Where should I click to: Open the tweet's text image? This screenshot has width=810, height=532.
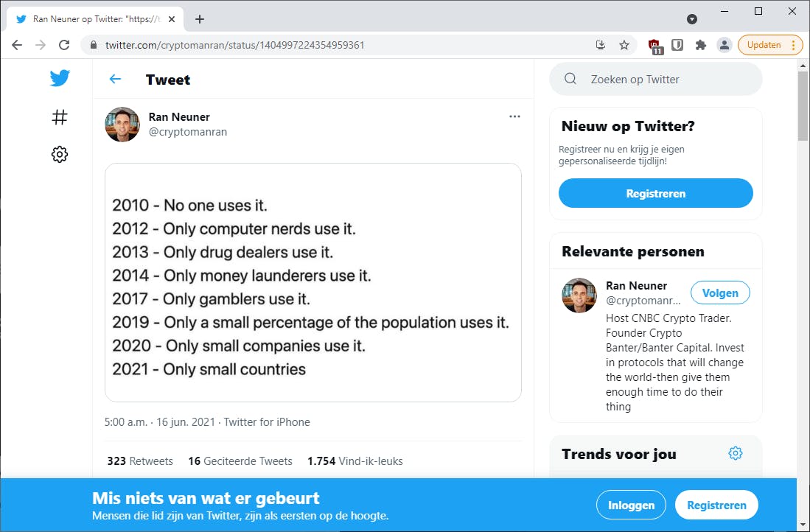click(313, 282)
